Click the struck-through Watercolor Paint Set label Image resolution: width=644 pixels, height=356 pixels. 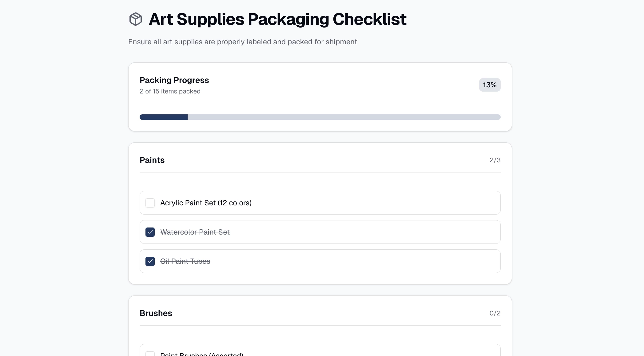click(x=195, y=232)
